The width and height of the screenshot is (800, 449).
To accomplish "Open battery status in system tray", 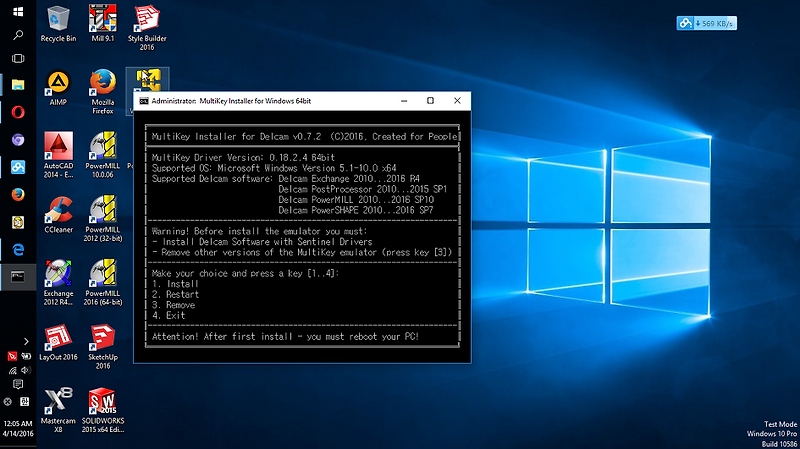I will (26, 356).
